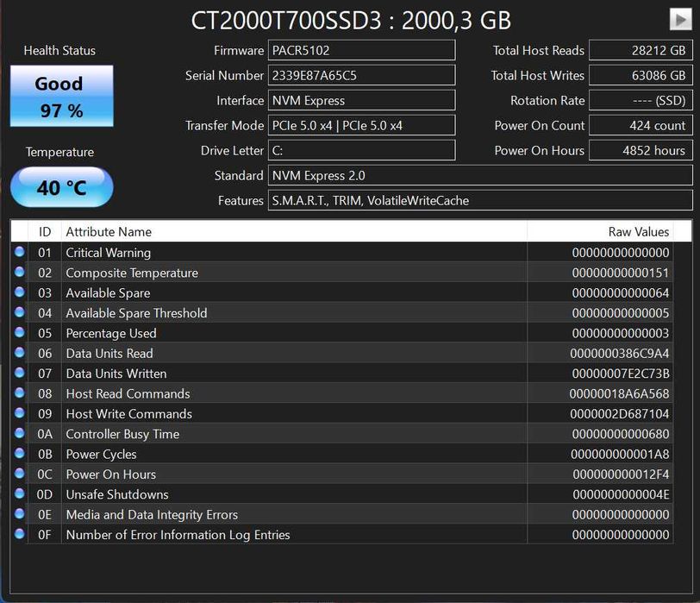Click the blue status dot for Host Write Commands
Screen dimensions: 700x603
(x=19, y=412)
